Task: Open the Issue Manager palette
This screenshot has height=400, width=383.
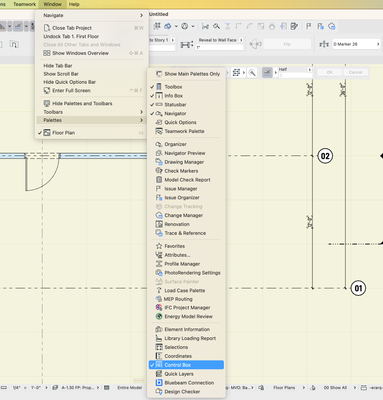Action: pos(186,189)
